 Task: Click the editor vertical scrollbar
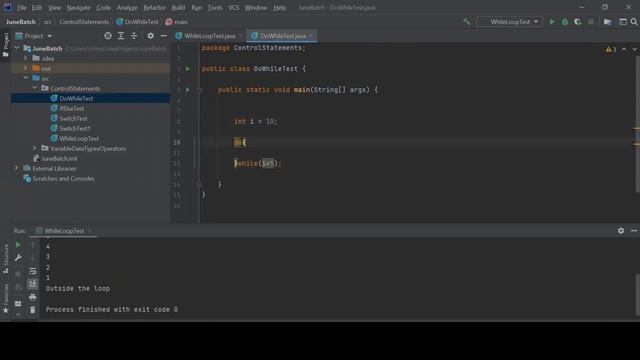pos(637,124)
